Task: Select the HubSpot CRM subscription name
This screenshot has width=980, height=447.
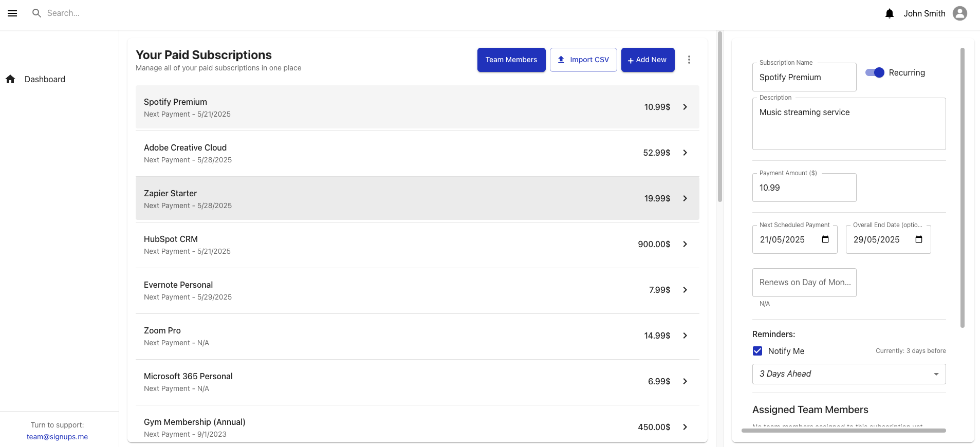Action: pos(171,239)
